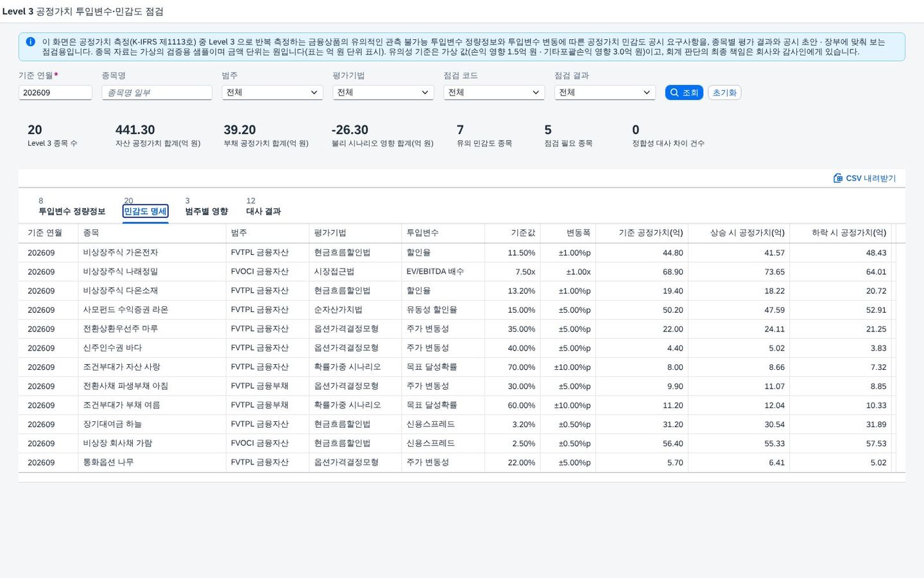
Task: Select the 민감도 명세 tab
Action: 145,211
